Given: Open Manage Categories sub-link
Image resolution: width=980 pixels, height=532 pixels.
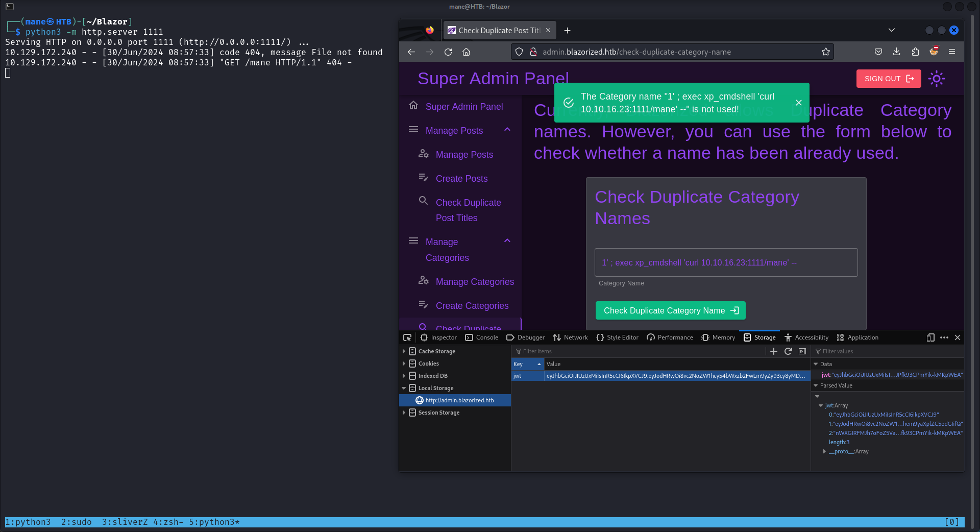Looking at the screenshot, I should 475,281.
